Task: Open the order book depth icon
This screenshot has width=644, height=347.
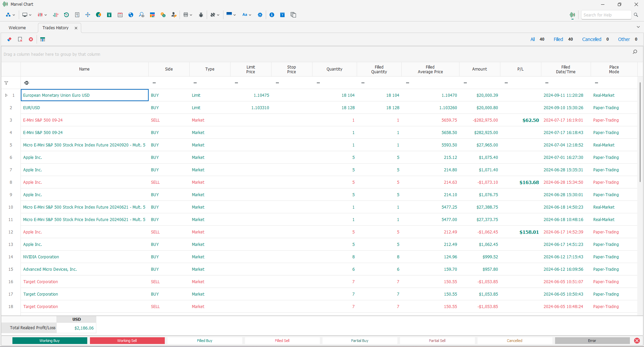Action: (56, 15)
